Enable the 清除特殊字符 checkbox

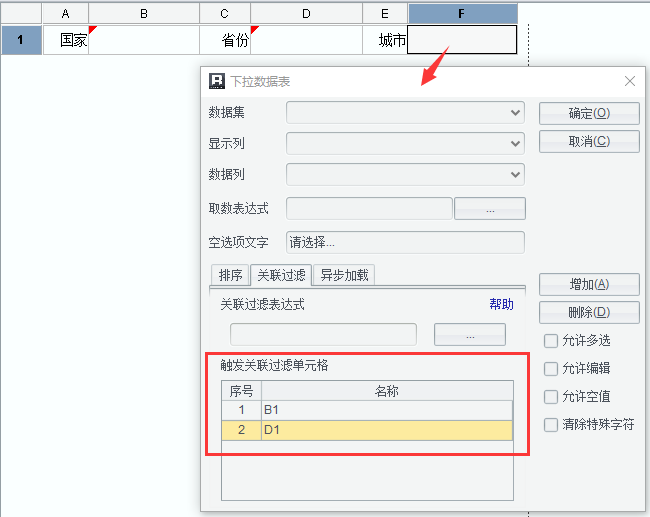point(551,425)
